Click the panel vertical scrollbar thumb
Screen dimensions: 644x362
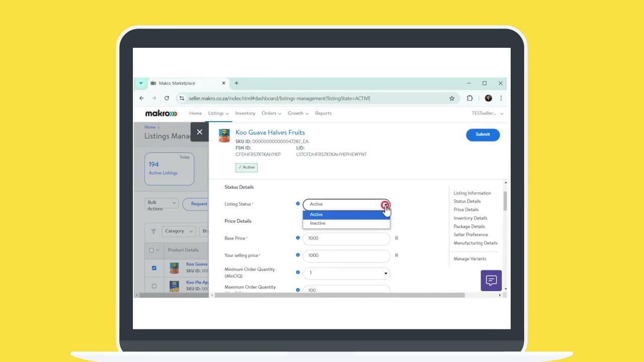coord(505,201)
